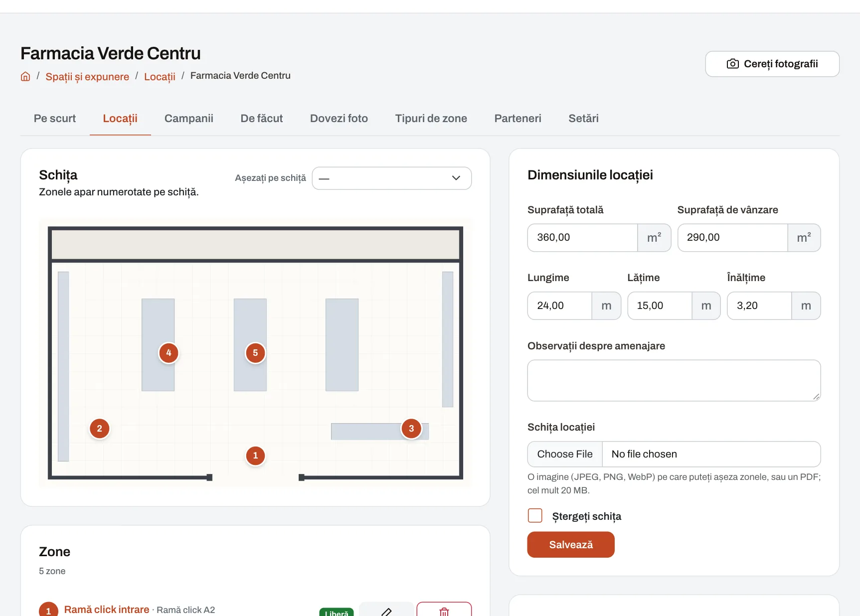Viewport: 860px width, 616px height.
Task: Open the Dovezi foto tab
Action: click(x=339, y=119)
